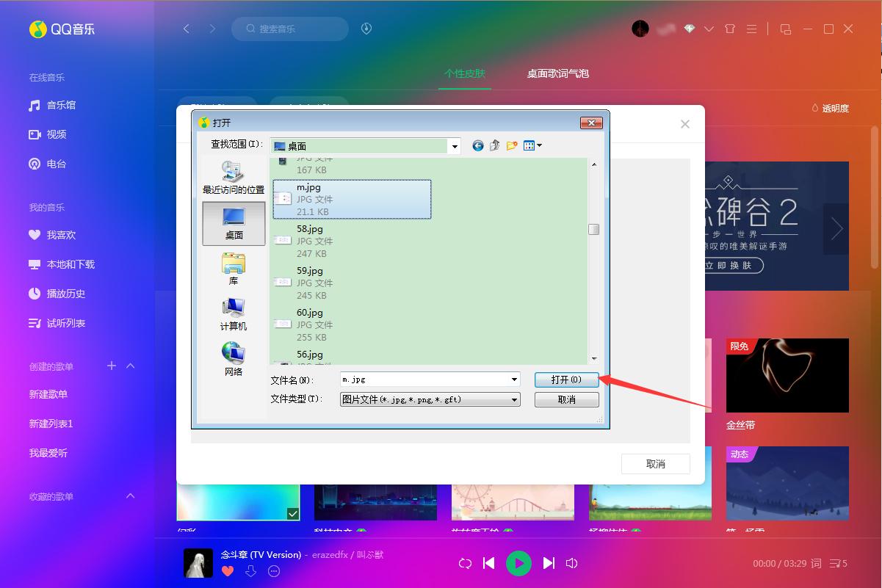Like the current song with heart icon
The image size is (882, 588).
coord(228,570)
